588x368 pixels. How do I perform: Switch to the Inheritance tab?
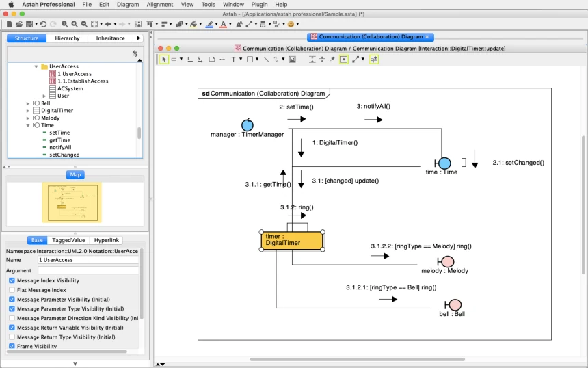[110, 38]
